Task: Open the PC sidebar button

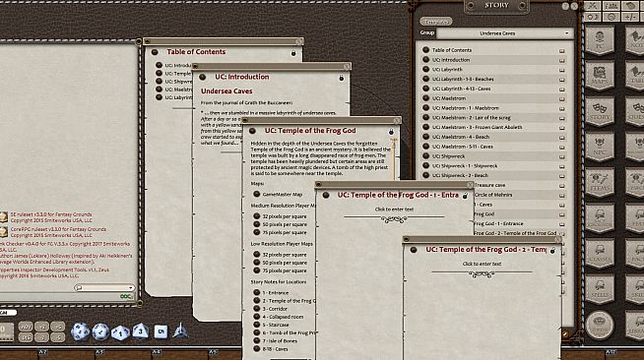Action: (x=600, y=40)
